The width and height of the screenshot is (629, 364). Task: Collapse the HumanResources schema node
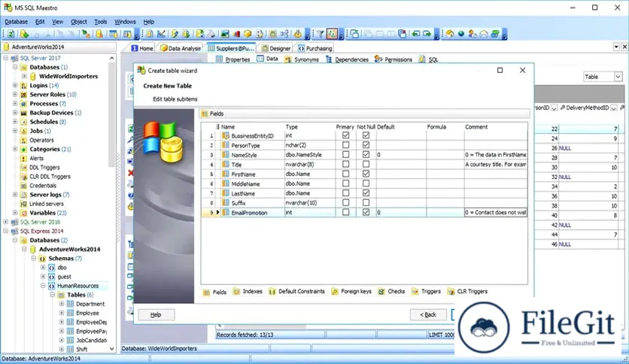[43, 286]
